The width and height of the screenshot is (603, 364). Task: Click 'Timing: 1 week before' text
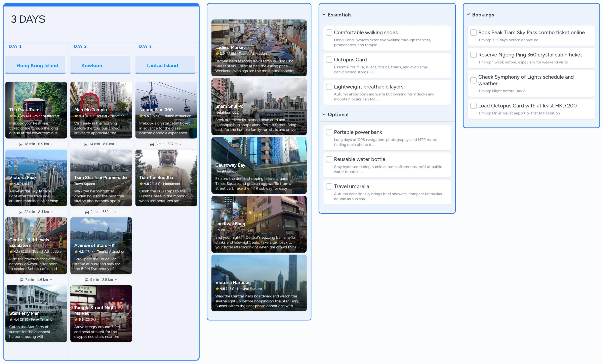tap(523, 62)
